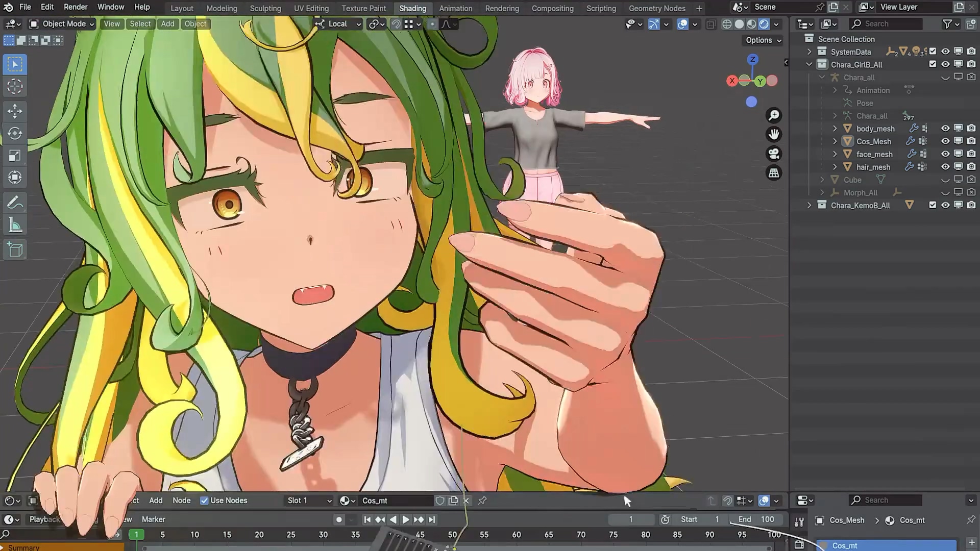Open the outliner filter funnel
The image size is (980, 551).
click(947, 24)
